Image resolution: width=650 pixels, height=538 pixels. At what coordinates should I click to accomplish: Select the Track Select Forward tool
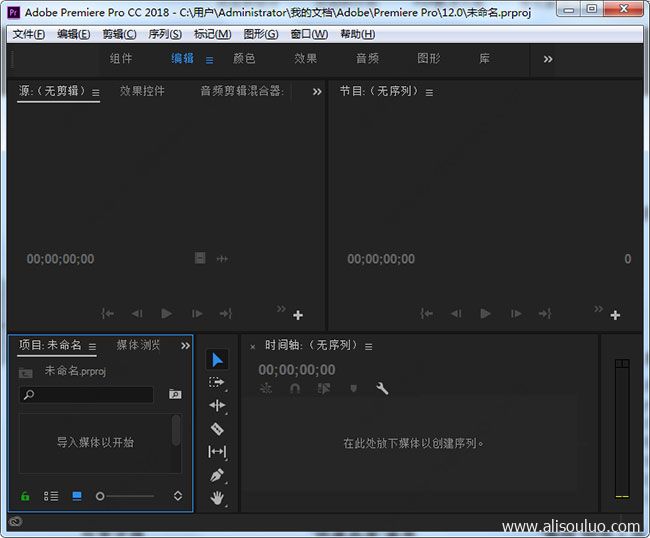[217, 382]
